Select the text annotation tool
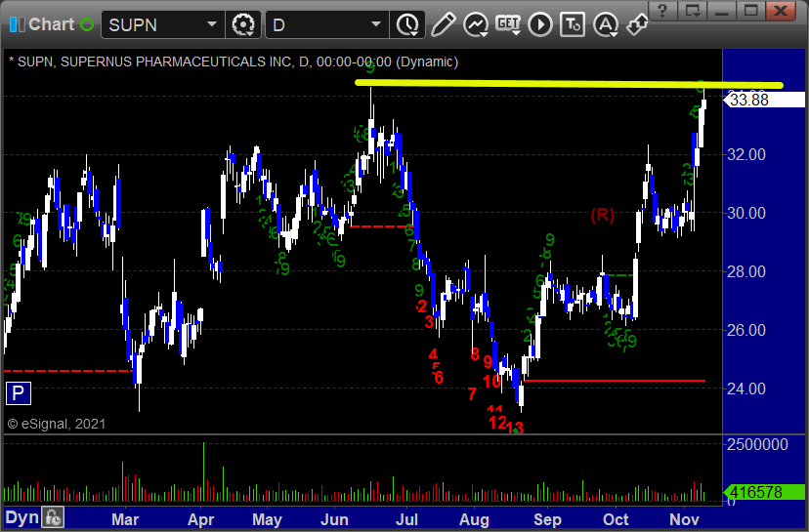The image size is (809, 532). pyautogui.click(x=573, y=24)
